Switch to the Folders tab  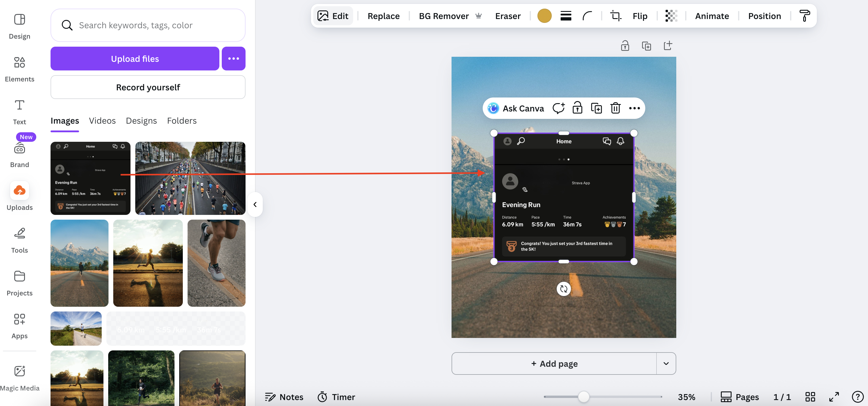click(x=182, y=121)
